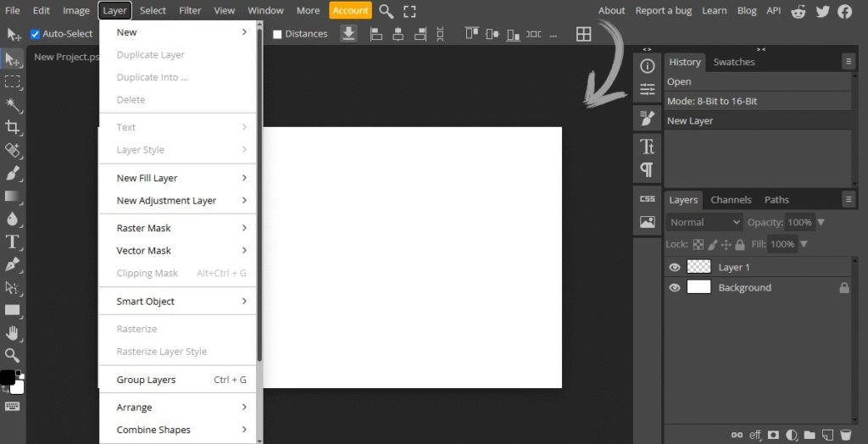Viewport: 868px width, 444px height.
Task: Open the CSS panel icon
Action: (648, 199)
